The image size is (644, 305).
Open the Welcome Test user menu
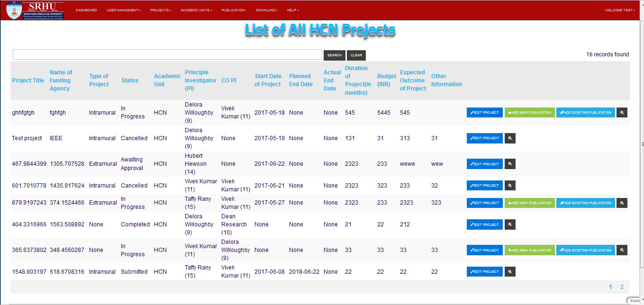click(x=620, y=10)
